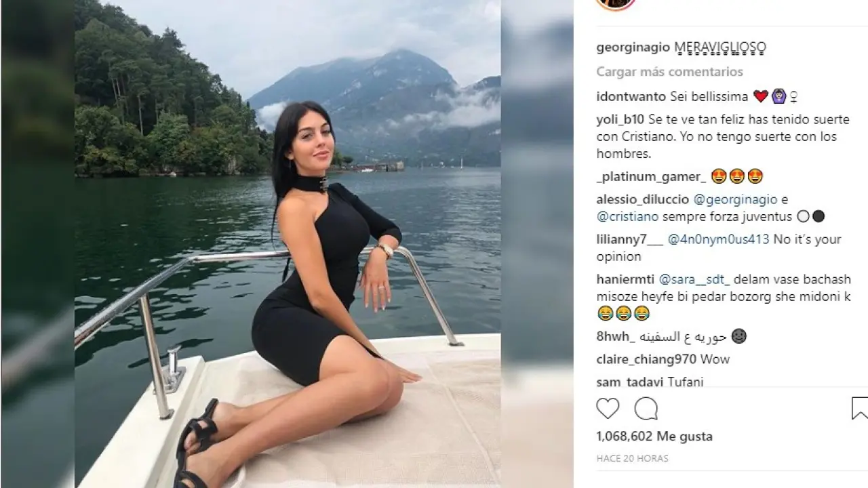Open the profile avatar at the top

[615, 3]
